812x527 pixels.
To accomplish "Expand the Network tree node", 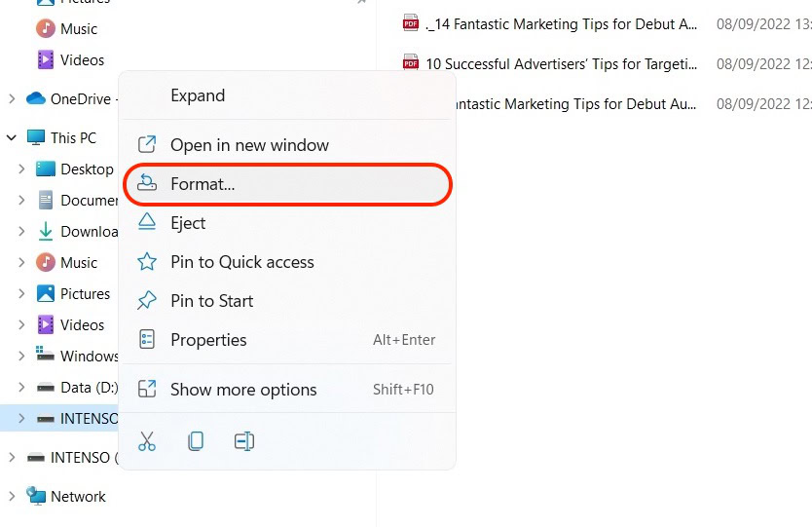I will point(12,496).
